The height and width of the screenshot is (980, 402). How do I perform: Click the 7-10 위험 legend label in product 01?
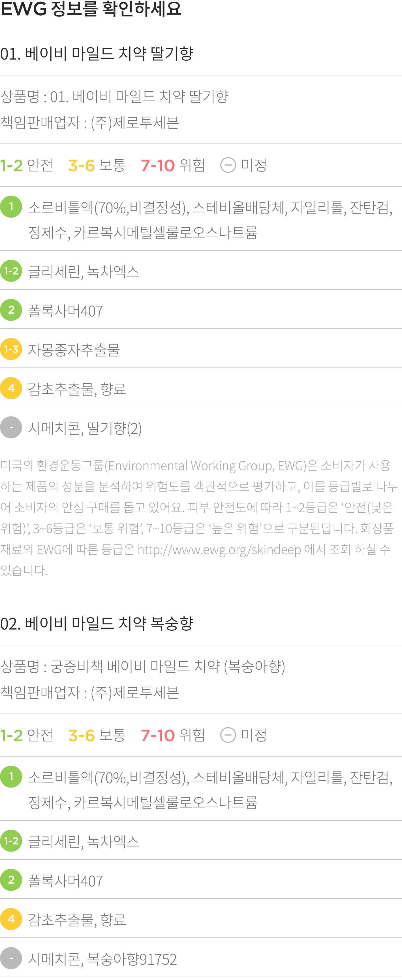(173, 165)
